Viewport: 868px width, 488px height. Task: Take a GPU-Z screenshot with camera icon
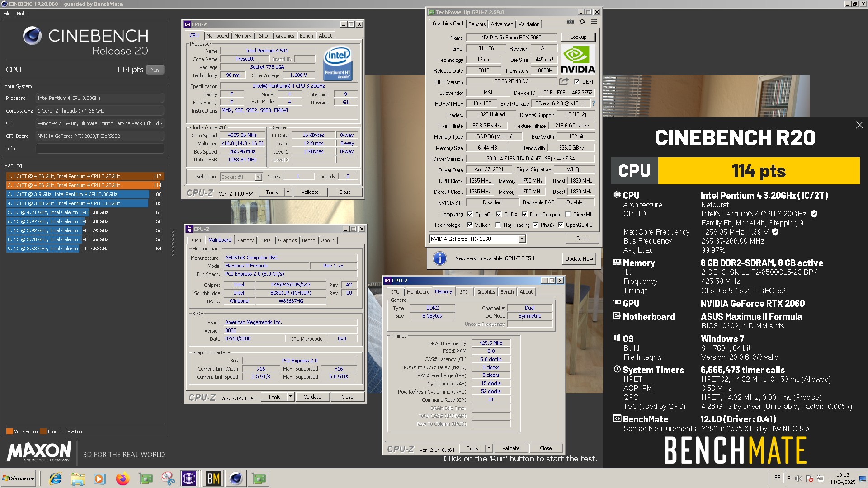click(x=571, y=22)
